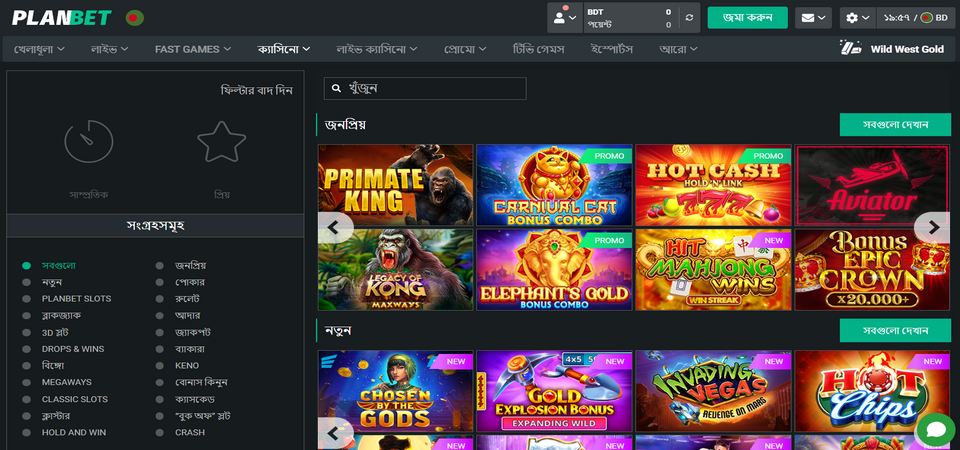Viewport: 960px width, 450px height.
Task: Click the Bangladesh flag icon beside the logo
Action: click(x=135, y=18)
